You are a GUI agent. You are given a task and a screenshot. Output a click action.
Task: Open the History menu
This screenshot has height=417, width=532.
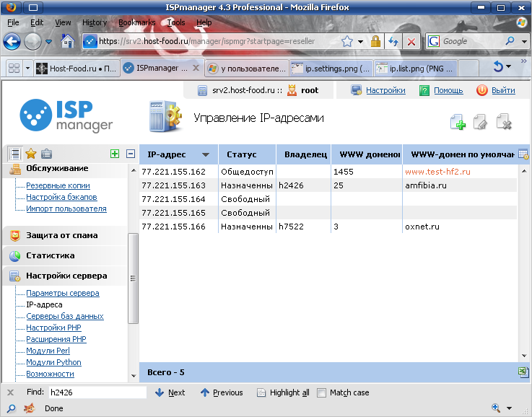coord(95,22)
